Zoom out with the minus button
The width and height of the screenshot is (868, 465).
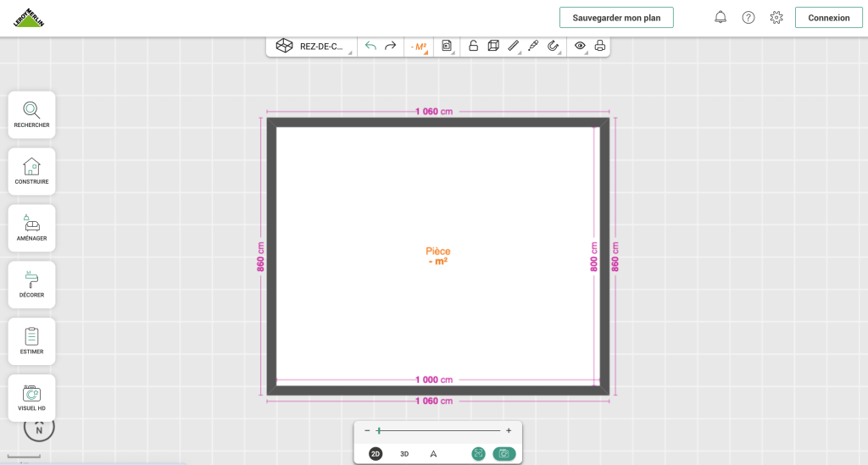pos(367,431)
